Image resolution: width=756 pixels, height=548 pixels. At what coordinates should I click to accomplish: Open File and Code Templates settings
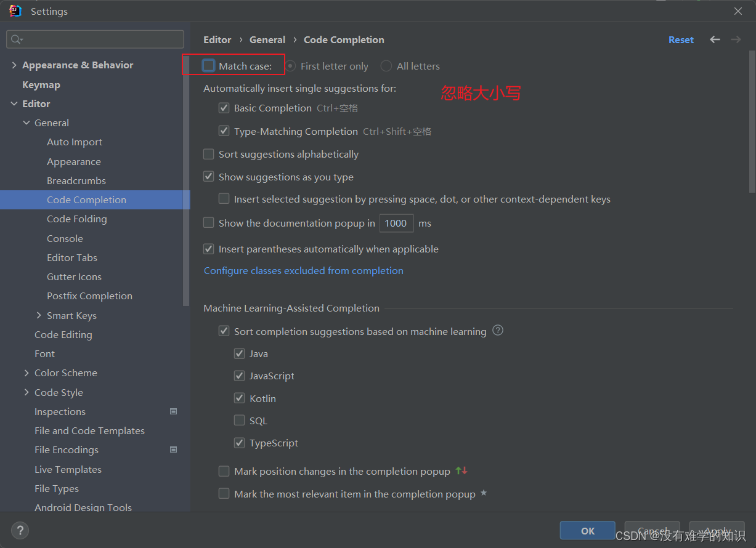(x=89, y=430)
